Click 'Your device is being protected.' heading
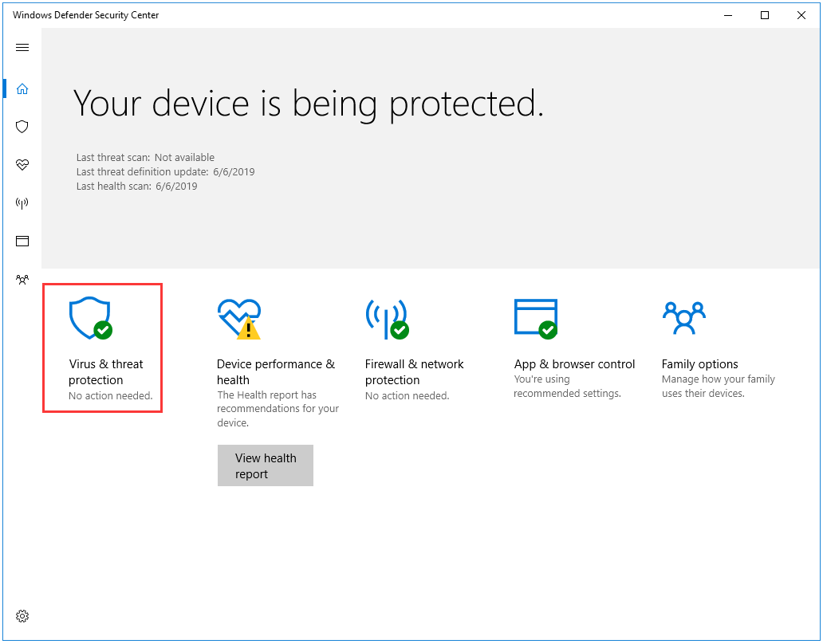 point(308,104)
